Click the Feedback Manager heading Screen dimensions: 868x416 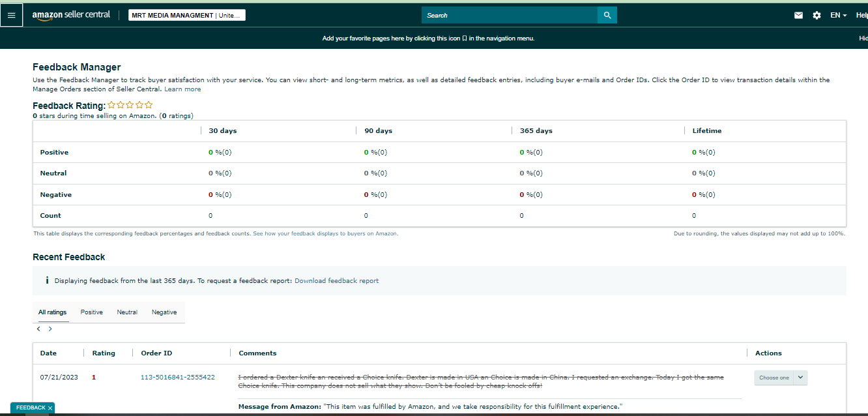(76, 67)
